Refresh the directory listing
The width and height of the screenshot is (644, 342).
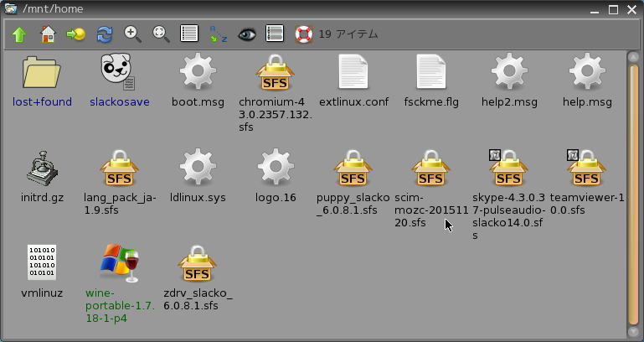point(105,34)
